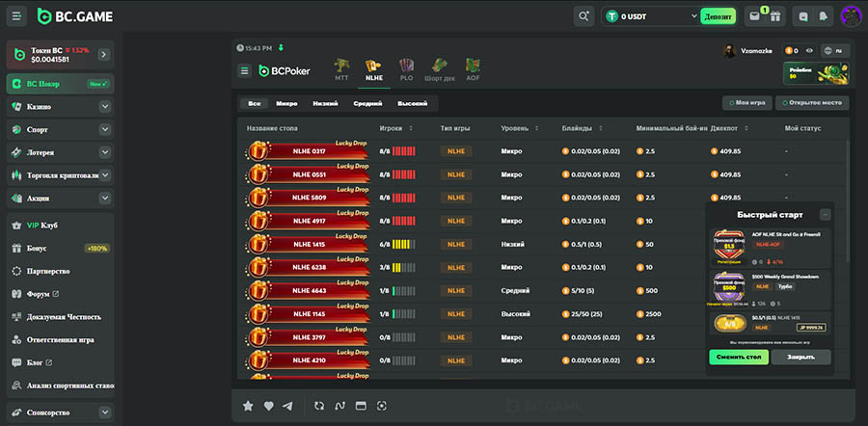This screenshot has height=426, width=868.
Task: Open the NLHE 1415 table row
Action: pyautogui.click(x=309, y=244)
